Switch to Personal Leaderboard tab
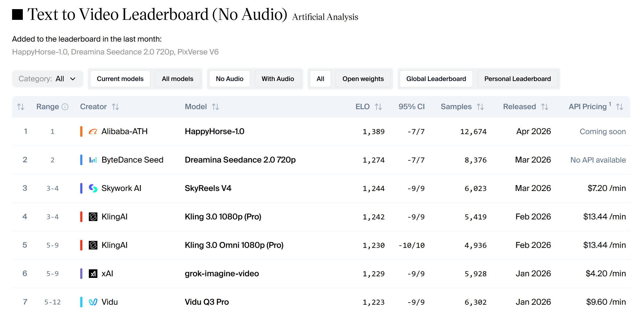Viewport: 644px width, 316px height. (x=517, y=79)
